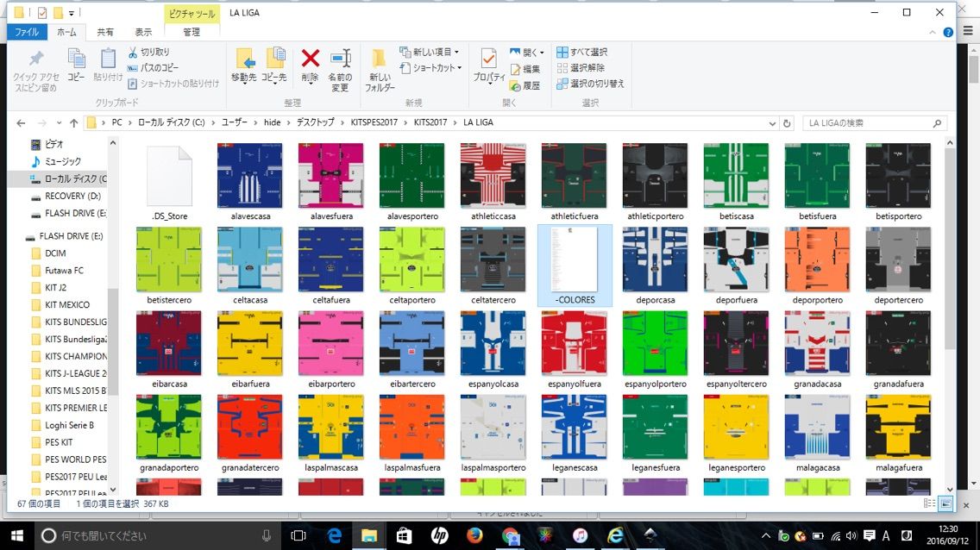Viewport: 980px width, 550px height.
Task: Select PES KIT folder in sidebar
Action: pyautogui.click(x=59, y=442)
